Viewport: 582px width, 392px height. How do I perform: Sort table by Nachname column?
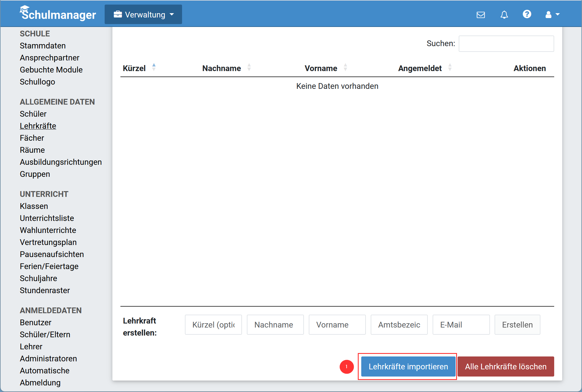click(x=226, y=68)
